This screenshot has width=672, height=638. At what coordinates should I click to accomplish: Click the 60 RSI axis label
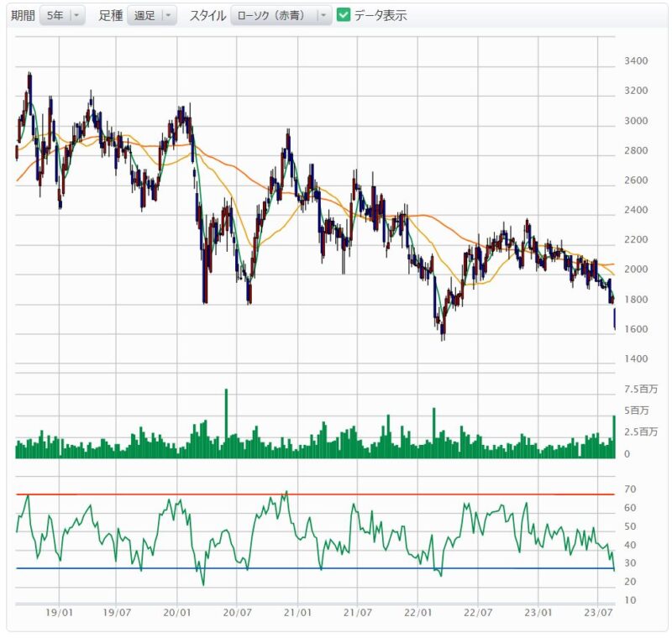[x=630, y=508]
